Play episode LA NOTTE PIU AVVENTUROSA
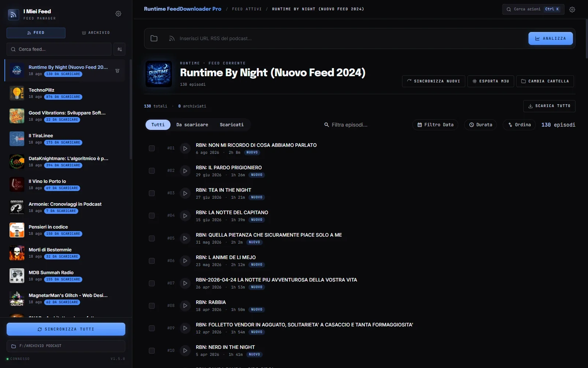The image size is (588, 368). click(185, 283)
